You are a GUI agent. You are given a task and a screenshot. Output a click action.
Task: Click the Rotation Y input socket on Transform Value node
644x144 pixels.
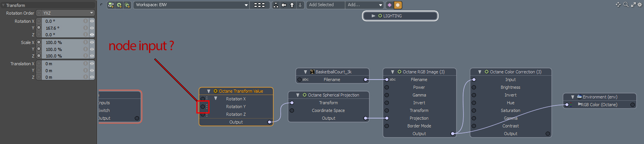tap(203, 107)
